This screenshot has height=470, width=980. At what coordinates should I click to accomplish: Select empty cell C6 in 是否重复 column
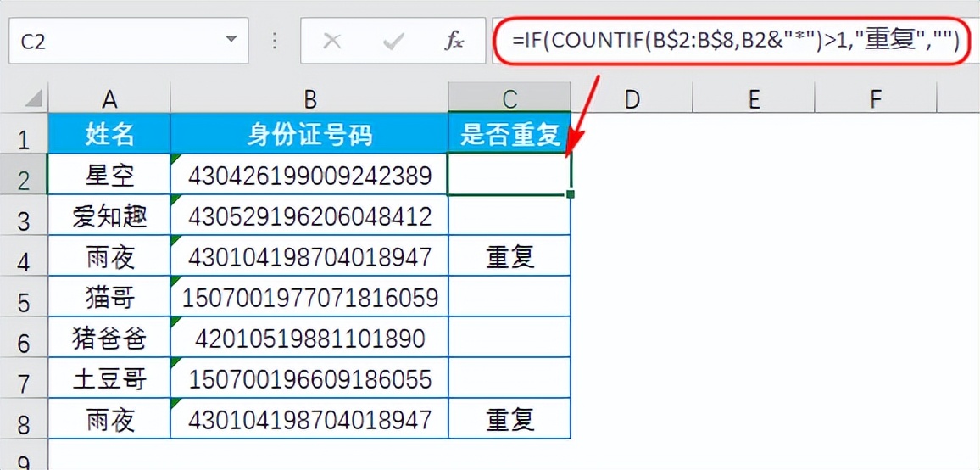click(509, 337)
